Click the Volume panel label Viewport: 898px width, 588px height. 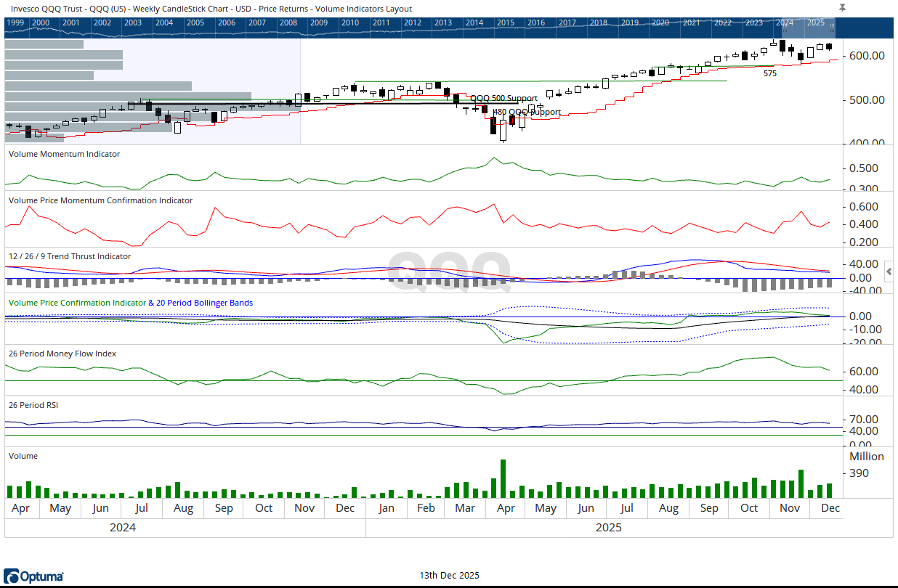pos(23,456)
